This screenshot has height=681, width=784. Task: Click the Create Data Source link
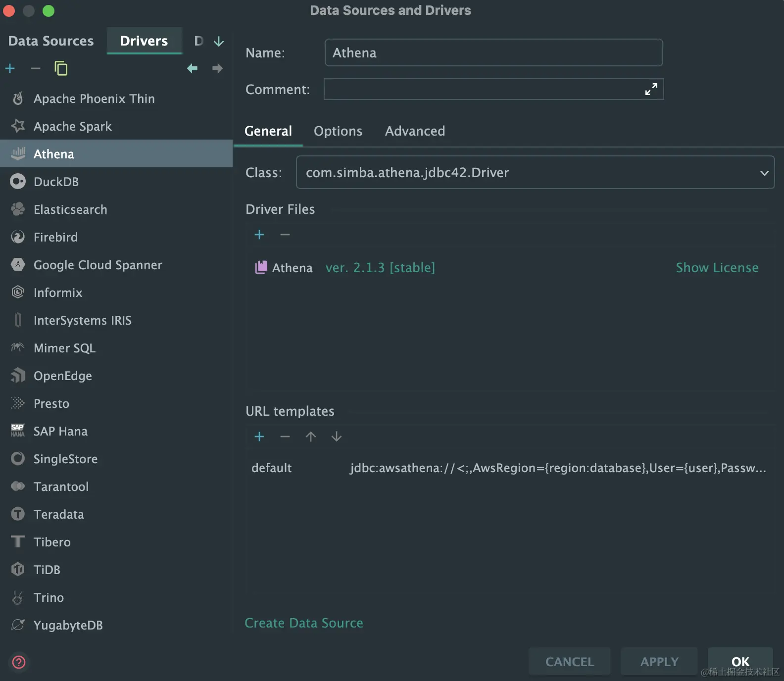[x=304, y=623]
